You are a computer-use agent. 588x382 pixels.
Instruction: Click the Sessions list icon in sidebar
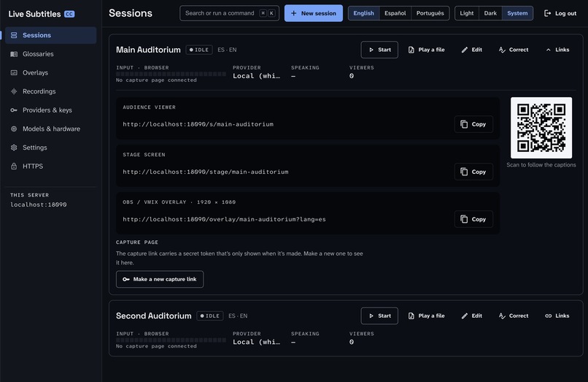tap(14, 35)
